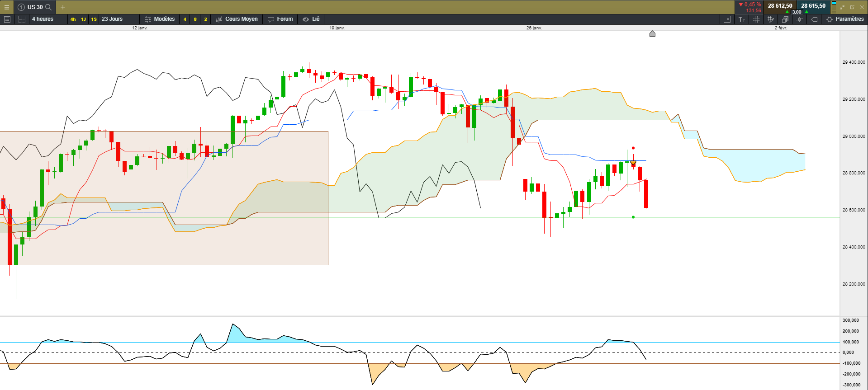
Task: Open the grid color picker tool
Action: [771, 19]
